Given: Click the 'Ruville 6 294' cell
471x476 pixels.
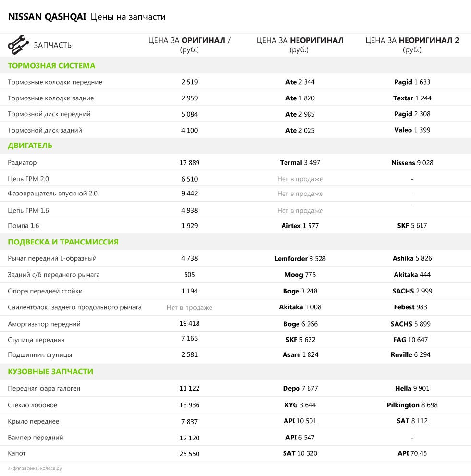Looking at the screenshot, I should (x=410, y=354).
